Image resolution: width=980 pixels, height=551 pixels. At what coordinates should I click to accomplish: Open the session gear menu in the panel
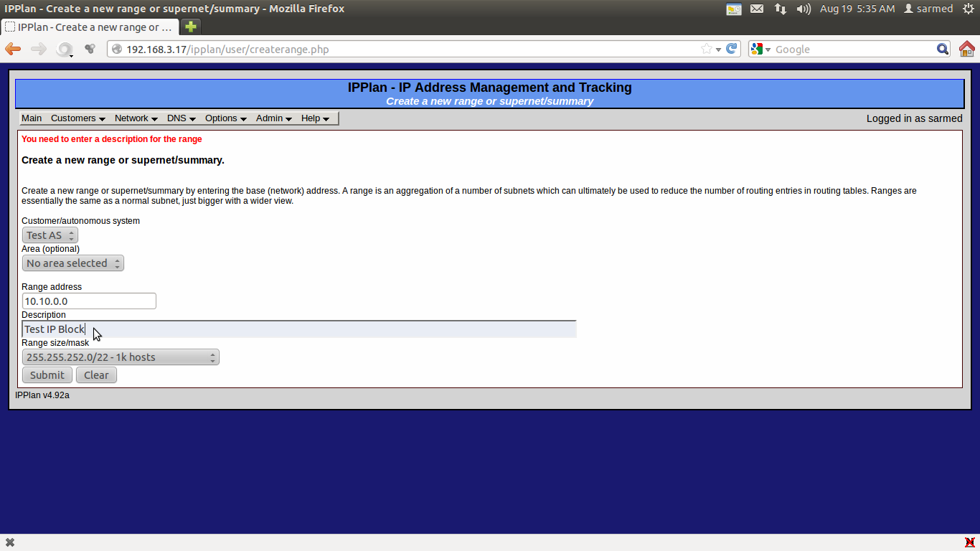[x=970, y=9]
